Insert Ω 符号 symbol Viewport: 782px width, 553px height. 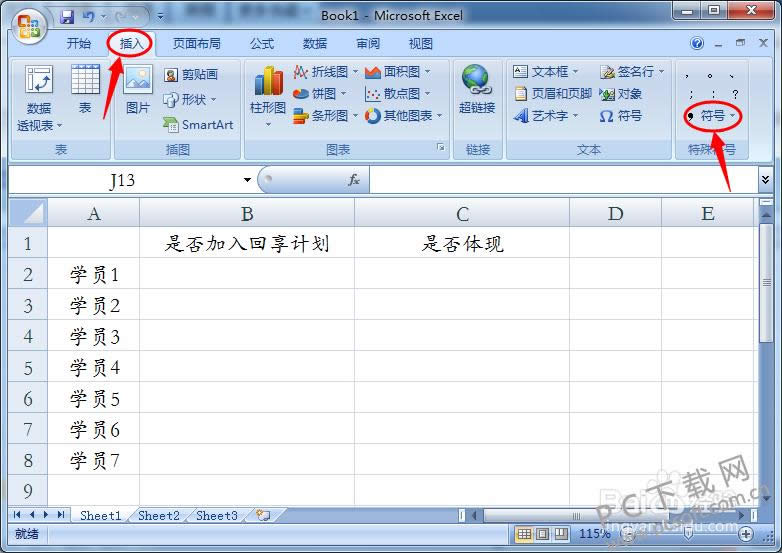coord(620,116)
